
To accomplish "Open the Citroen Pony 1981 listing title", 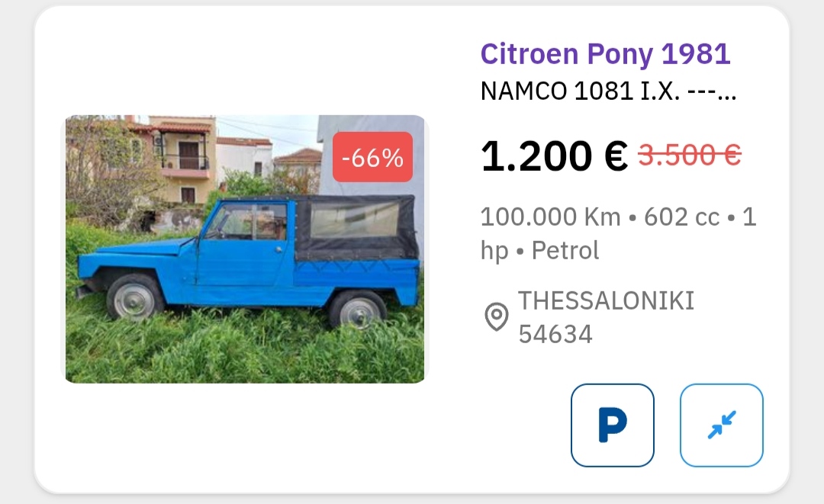I will coord(604,53).
